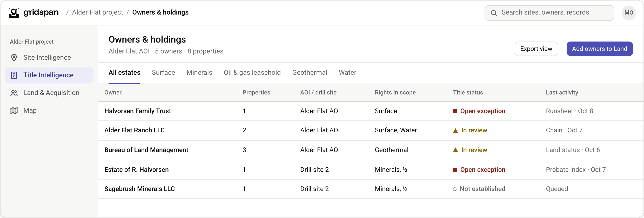Open the Oil & gas leasehold tab
Screen dimensions: 644x218
pyautogui.click(x=252, y=72)
